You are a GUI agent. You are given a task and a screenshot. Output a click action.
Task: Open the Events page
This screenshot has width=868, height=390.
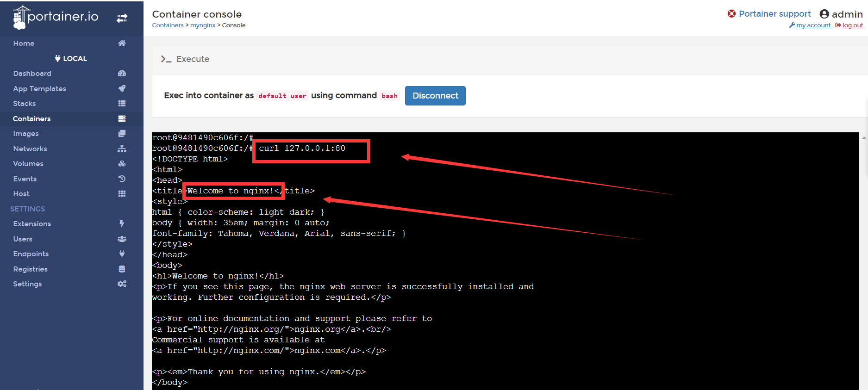coord(25,179)
